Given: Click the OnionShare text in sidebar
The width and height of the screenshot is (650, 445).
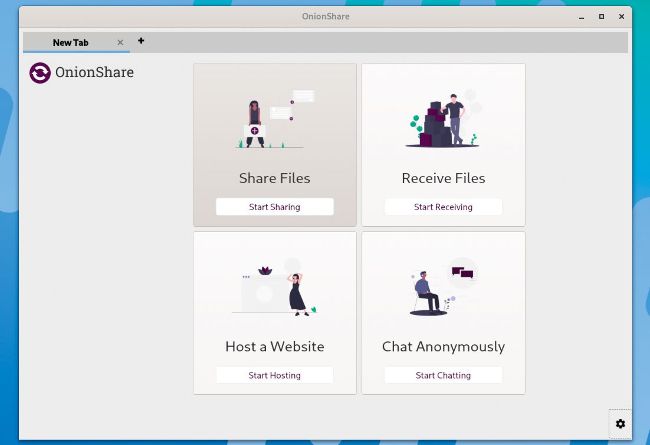Looking at the screenshot, I should (94, 72).
